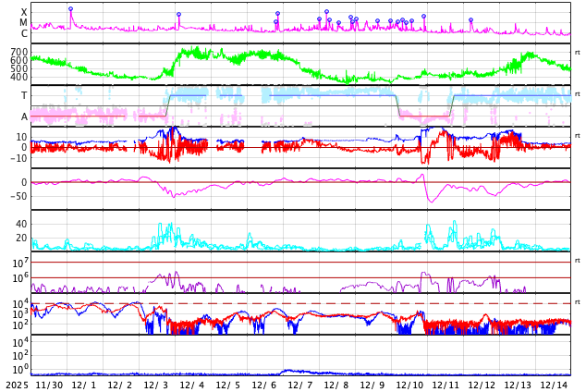Click the 12/ 7 date label

click(300, 385)
